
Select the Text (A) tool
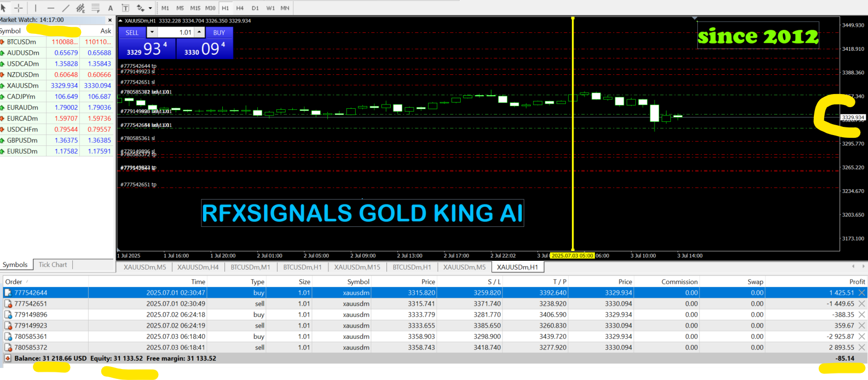(111, 8)
